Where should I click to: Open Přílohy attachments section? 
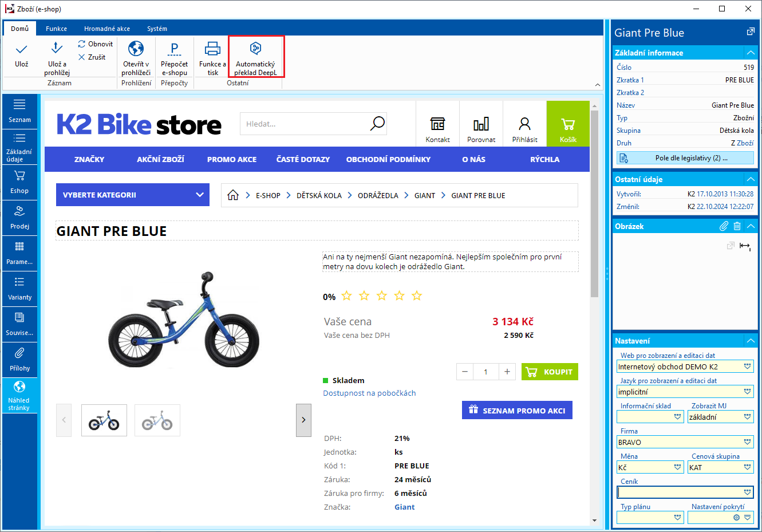19,360
